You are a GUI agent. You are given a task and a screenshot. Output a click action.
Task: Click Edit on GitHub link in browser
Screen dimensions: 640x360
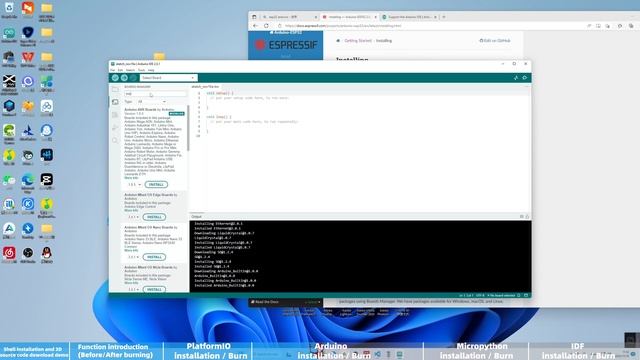point(495,41)
